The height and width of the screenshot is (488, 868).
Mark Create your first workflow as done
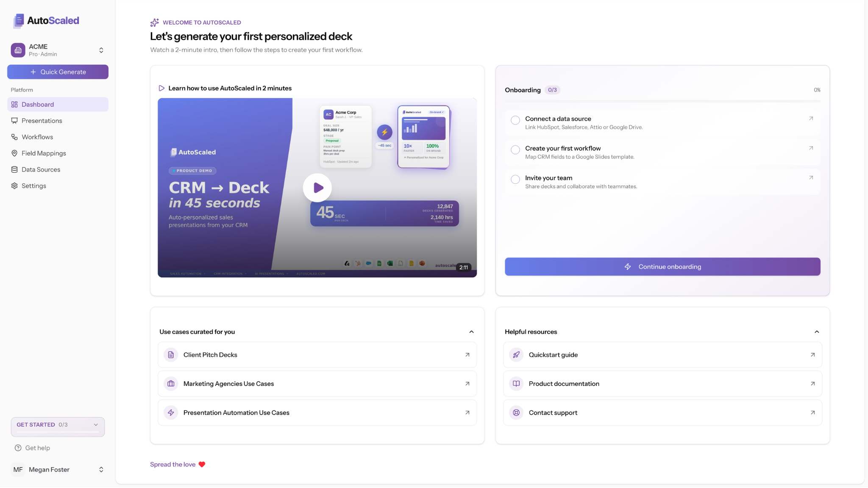pyautogui.click(x=515, y=150)
